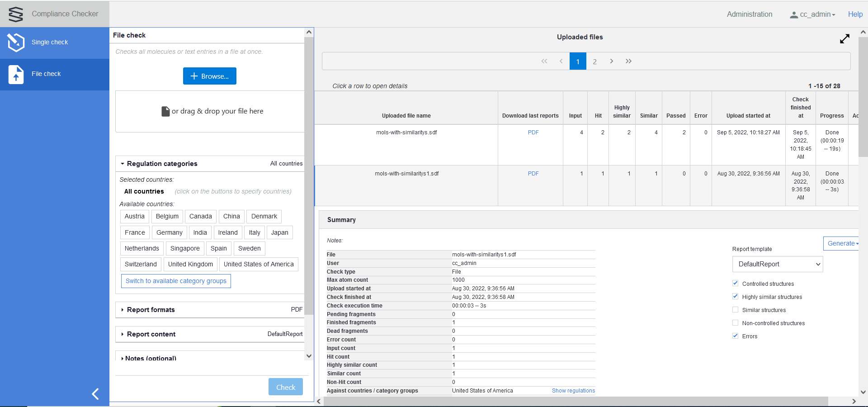868x407 pixels.
Task: Go to last page with double-chevron icon
Action: [628, 61]
